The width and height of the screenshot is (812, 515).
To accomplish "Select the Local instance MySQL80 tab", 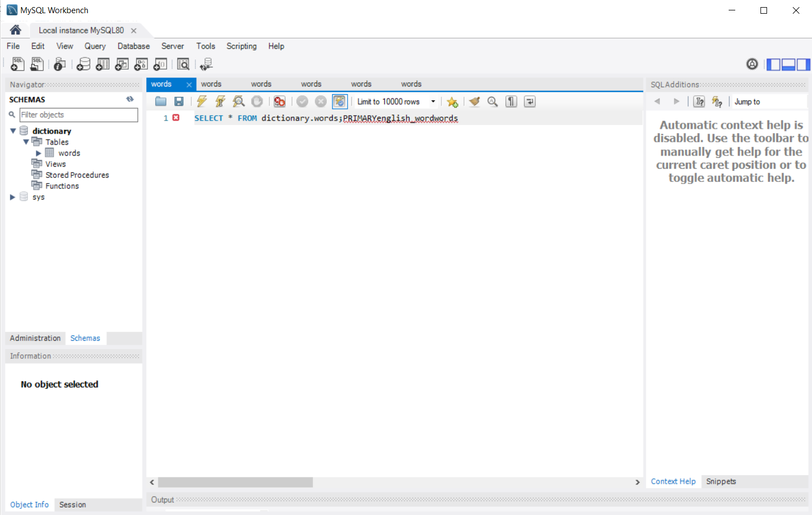I will pos(81,30).
